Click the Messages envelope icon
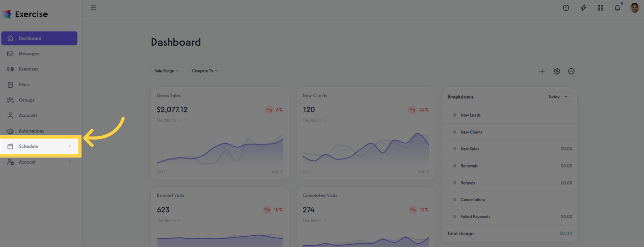Viewport: 644px width, 247px height. (10, 54)
